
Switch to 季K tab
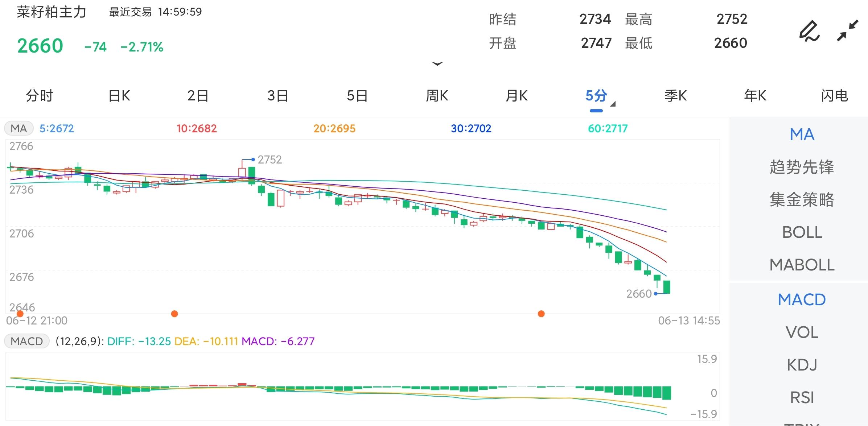point(676,96)
